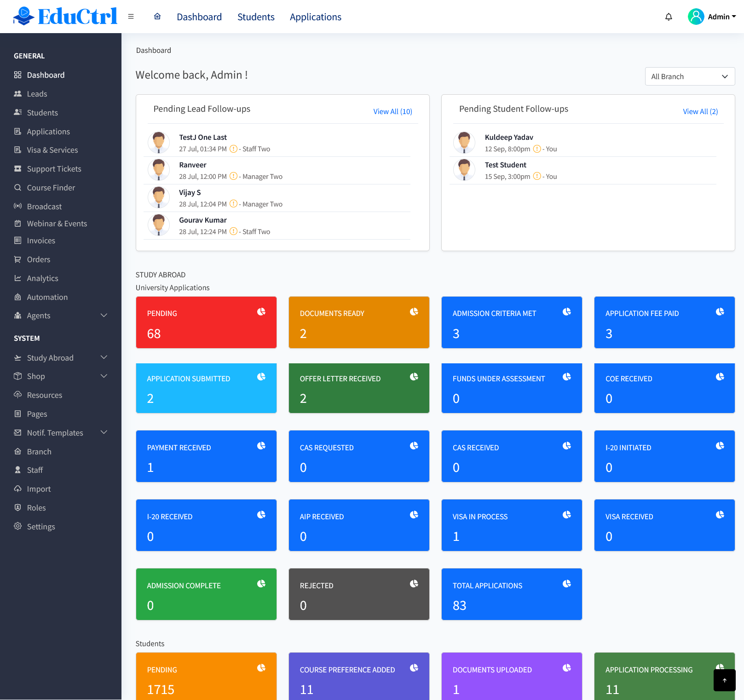Expand the All Branch dropdown
The height and width of the screenshot is (700, 744).
click(x=689, y=76)
